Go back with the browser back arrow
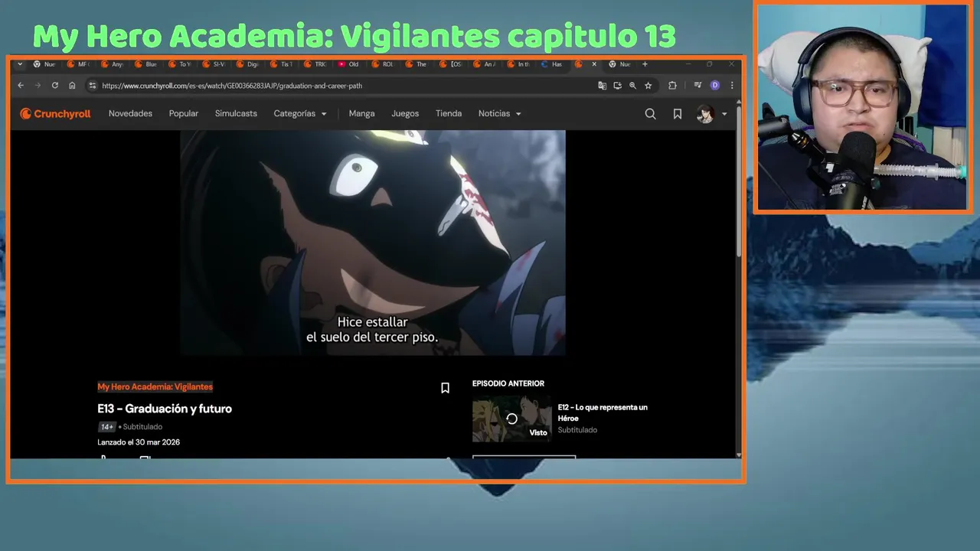 [21, 86]
